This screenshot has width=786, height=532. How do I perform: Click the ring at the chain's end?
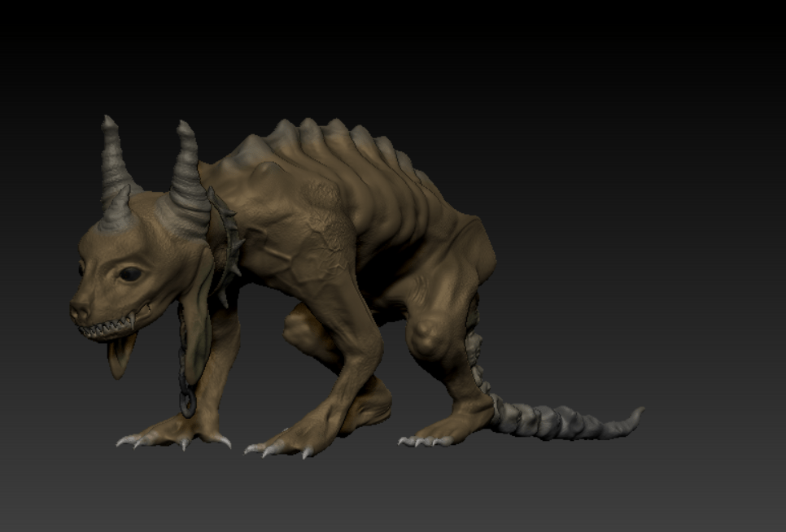[188, 402]
